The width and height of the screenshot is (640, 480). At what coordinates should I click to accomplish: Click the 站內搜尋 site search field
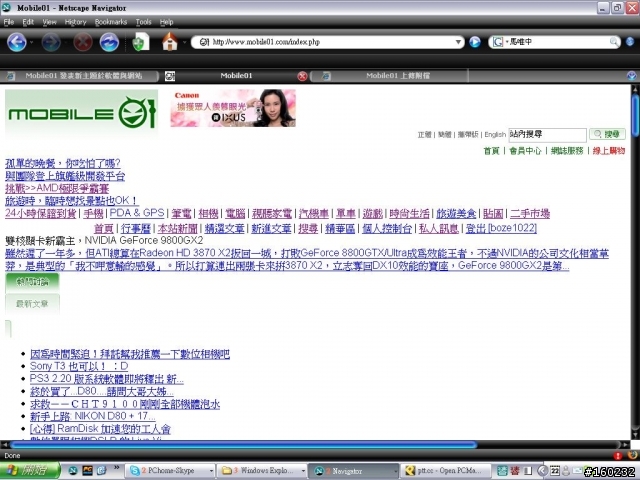tap(547, 134)
